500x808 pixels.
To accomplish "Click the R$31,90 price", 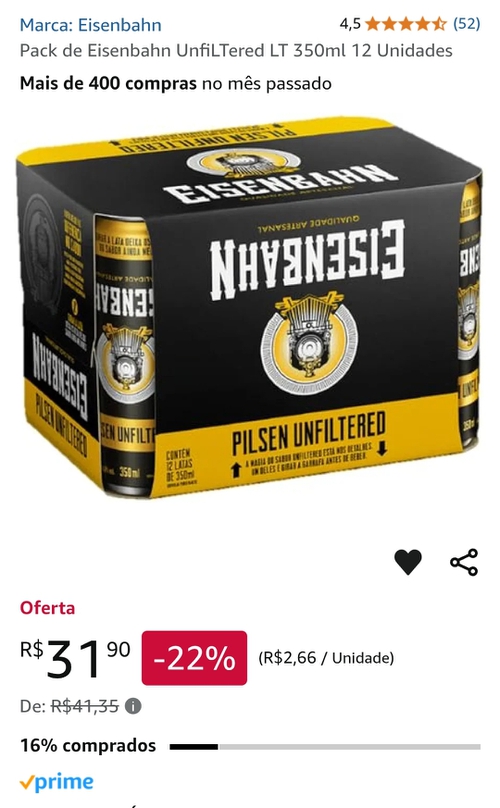I will coord(75,657).
